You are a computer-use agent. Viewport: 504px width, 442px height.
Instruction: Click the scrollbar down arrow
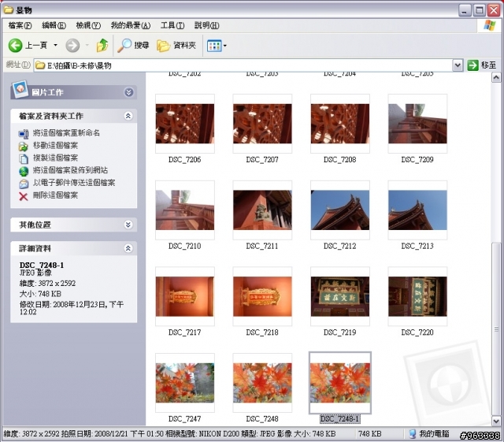click(x=496, y=421)
